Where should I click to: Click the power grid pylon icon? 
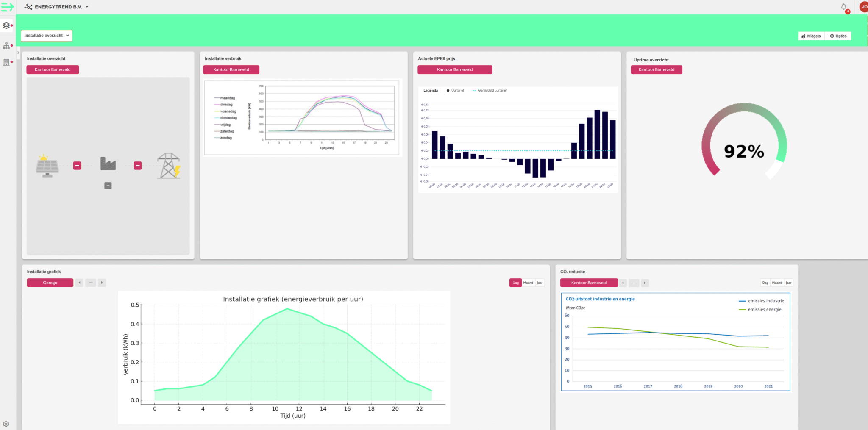pyautogui.click(x=169, y=166)
